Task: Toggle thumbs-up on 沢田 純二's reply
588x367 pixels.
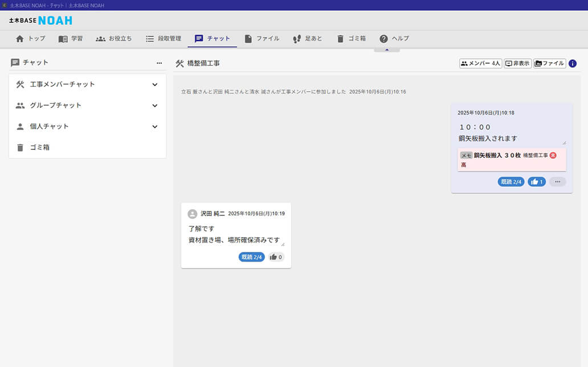Action: pyautogui.click(x=275, y=256)
